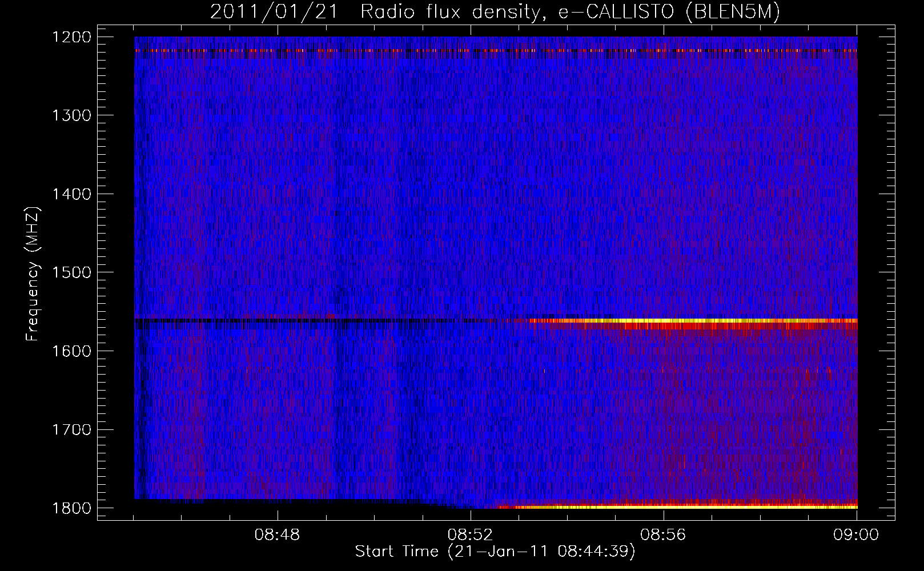The width and height of the screenshot is (924, 571).
Task: Click the 1500 frequency axis label
Action: (71, 272)
